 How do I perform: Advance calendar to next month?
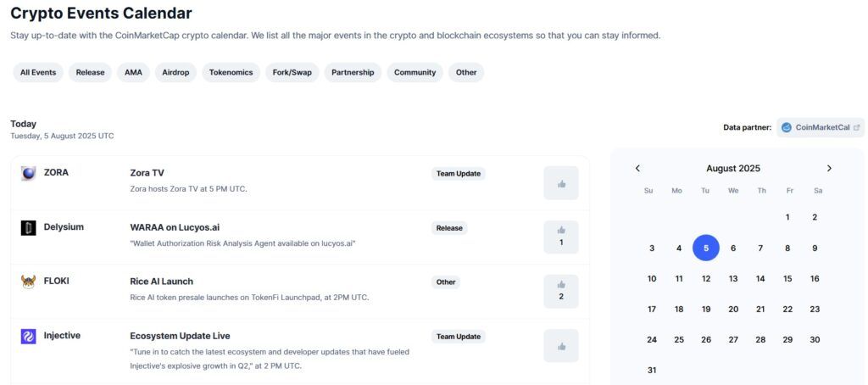pyautogui.click(x=829, y=168)
